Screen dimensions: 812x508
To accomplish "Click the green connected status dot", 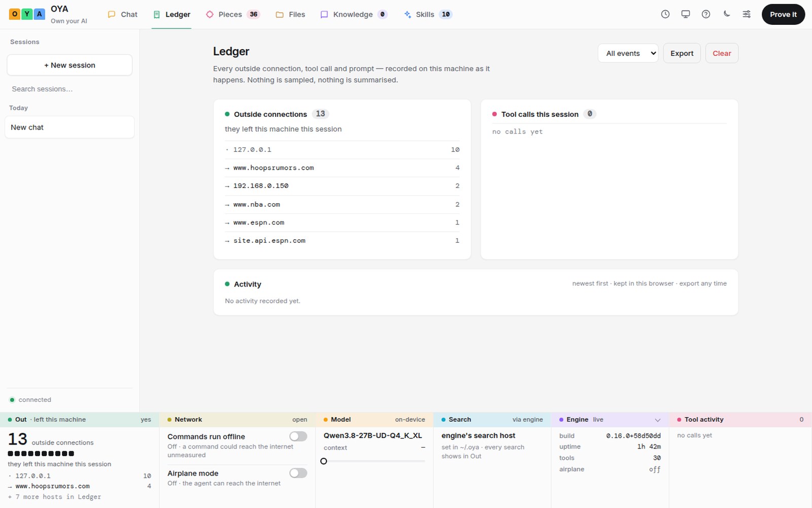I will click(12, 400).
